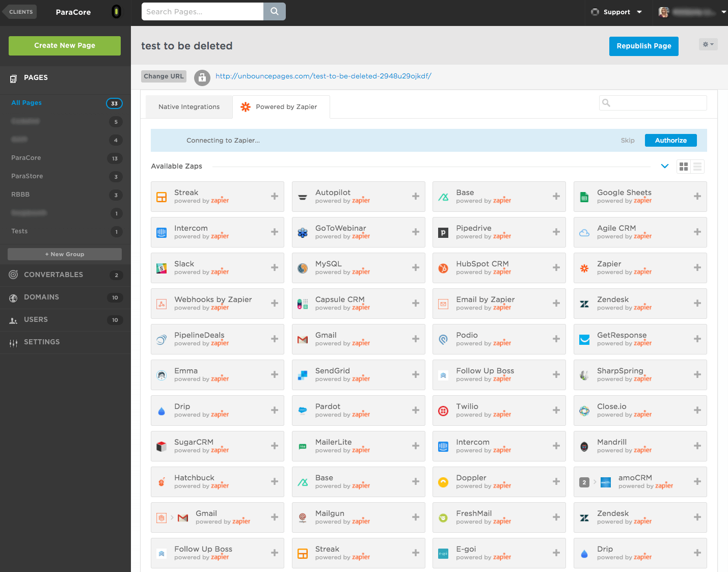Switch to Native Integrations tab

pos(189,107)
